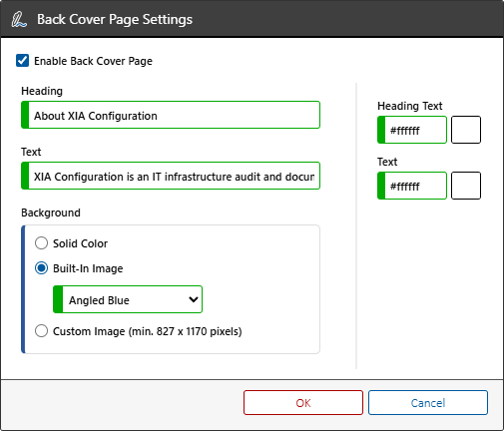
Task: Focus the back cover Text description field
Action: 171,176
